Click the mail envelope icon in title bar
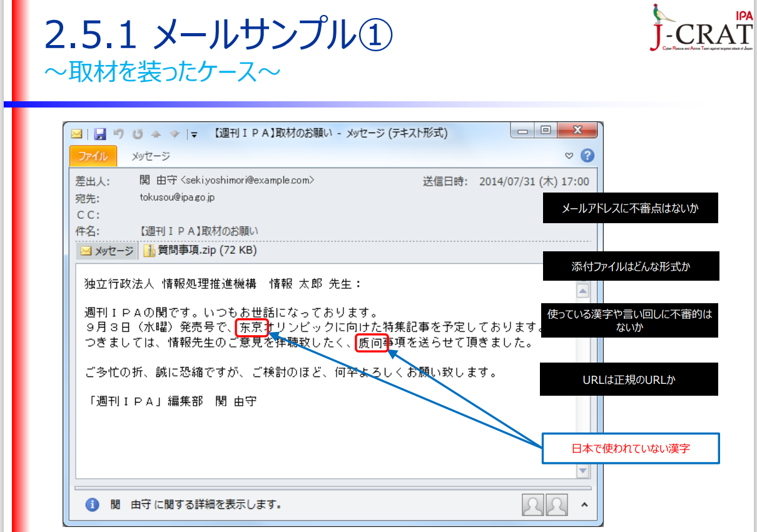757x532 pixels. pos(77,134)
